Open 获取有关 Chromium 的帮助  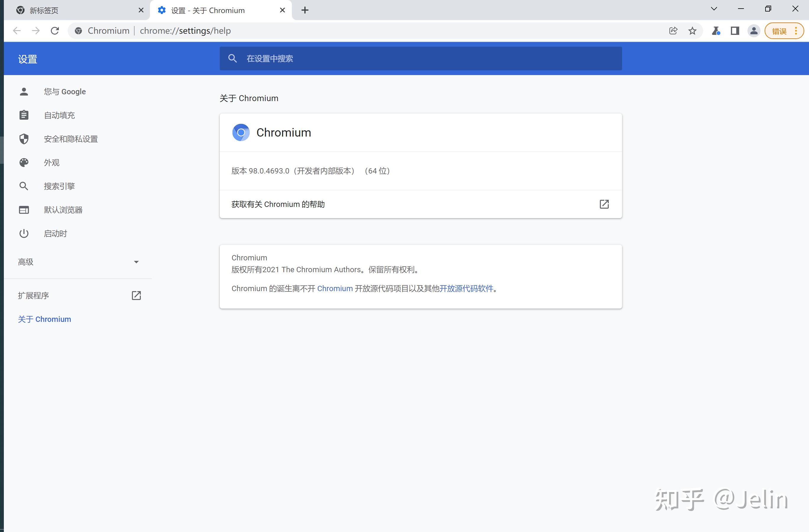pos(278,204)
